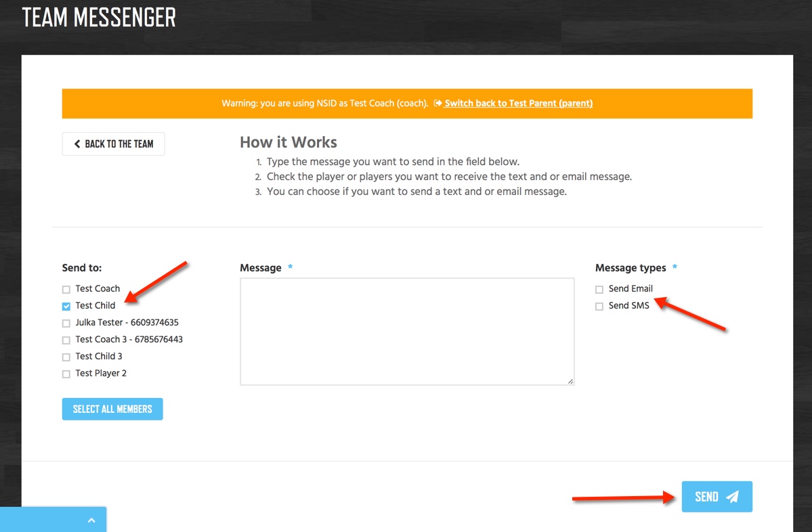Viewport: 812px width, 532px height.
Task: Click the 'How it Works' heading
Action: tap(289, 142)
